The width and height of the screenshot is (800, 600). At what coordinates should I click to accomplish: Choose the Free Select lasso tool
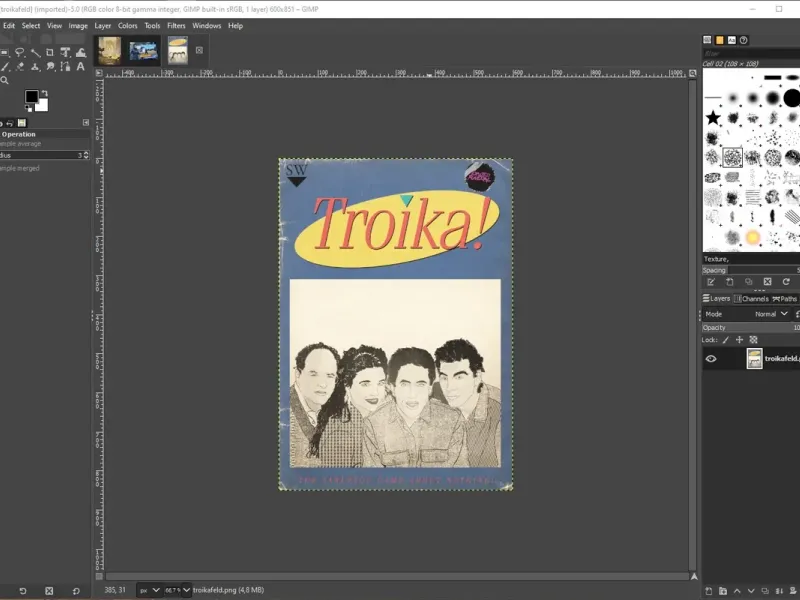click(x=19, y=52)
